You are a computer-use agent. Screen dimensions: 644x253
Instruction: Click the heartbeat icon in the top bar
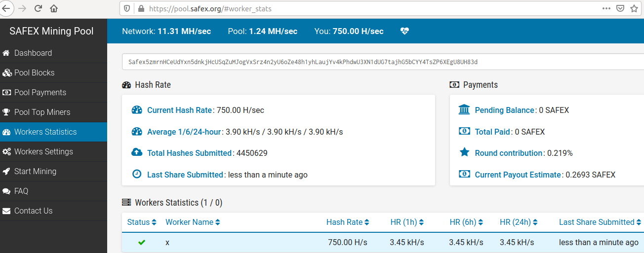404,31
